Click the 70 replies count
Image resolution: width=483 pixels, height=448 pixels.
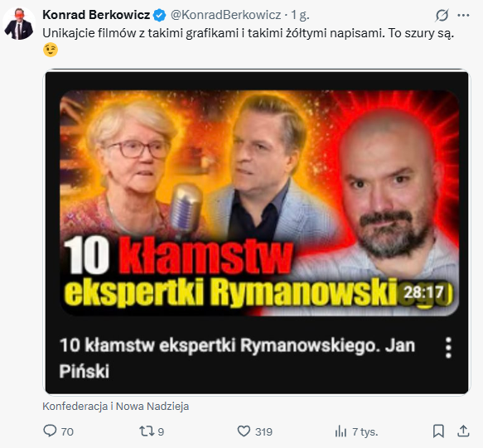pos(67,431)
